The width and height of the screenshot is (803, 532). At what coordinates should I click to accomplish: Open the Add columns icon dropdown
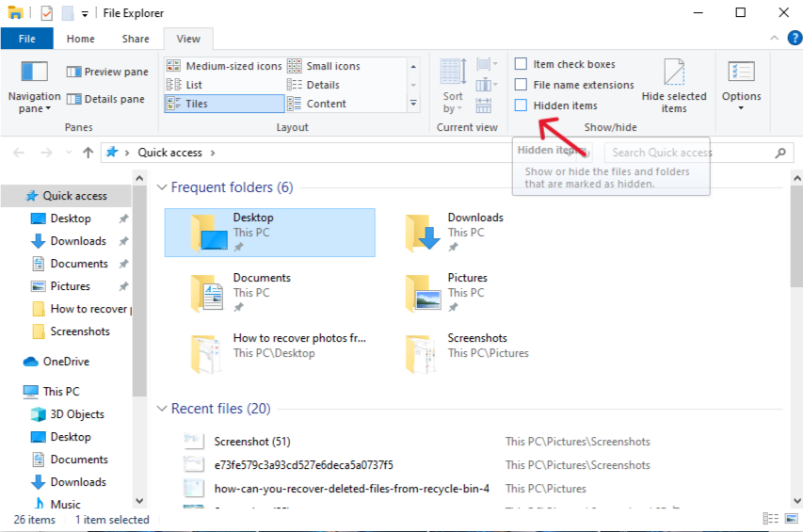pos(487,85)
